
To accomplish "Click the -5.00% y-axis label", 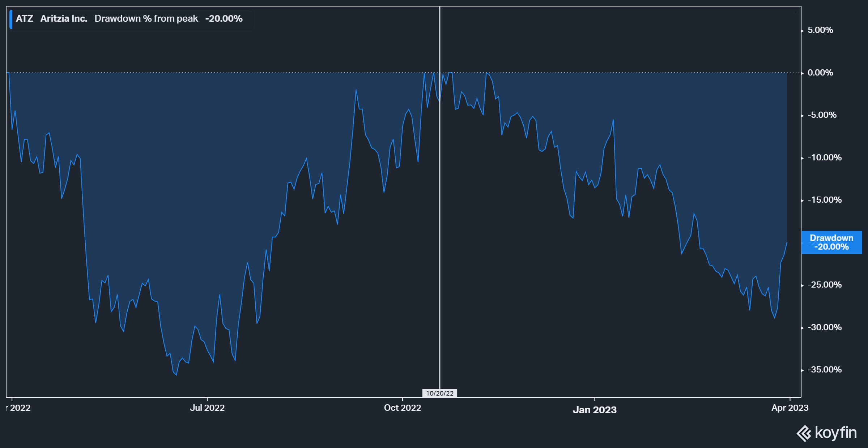I will 822,115.
